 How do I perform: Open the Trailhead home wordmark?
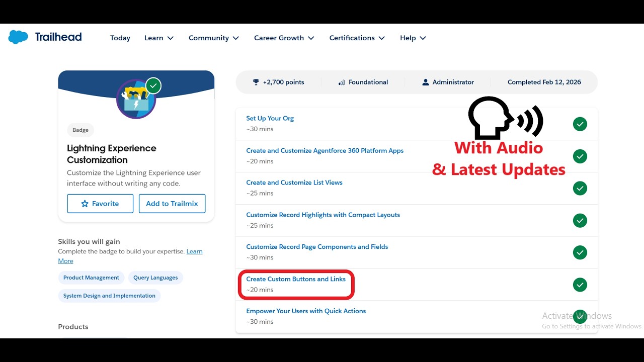[58, 37]
